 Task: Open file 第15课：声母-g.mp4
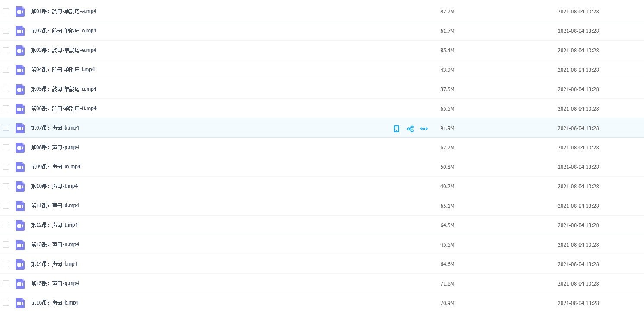point(55,283)
